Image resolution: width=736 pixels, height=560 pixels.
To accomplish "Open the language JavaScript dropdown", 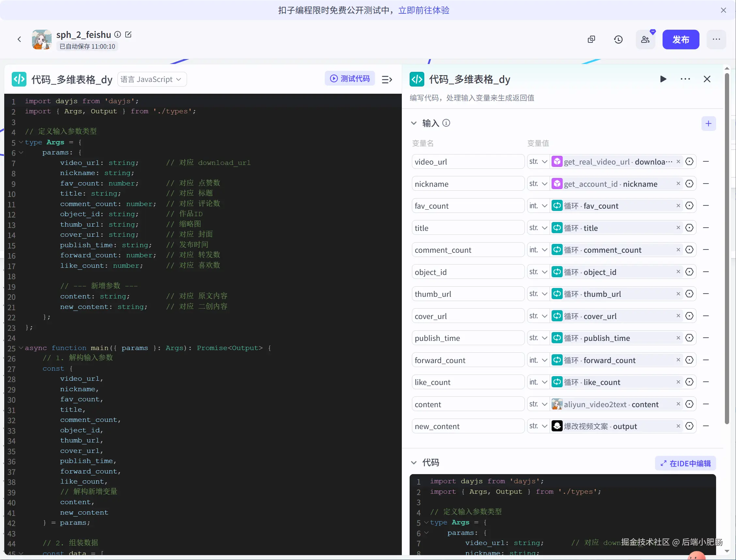I will (152, 79).
